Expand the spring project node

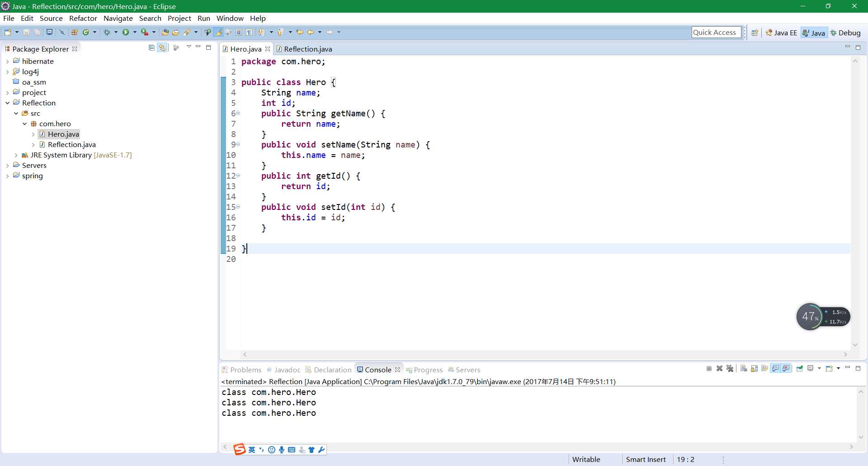click(x=7, y=176)
